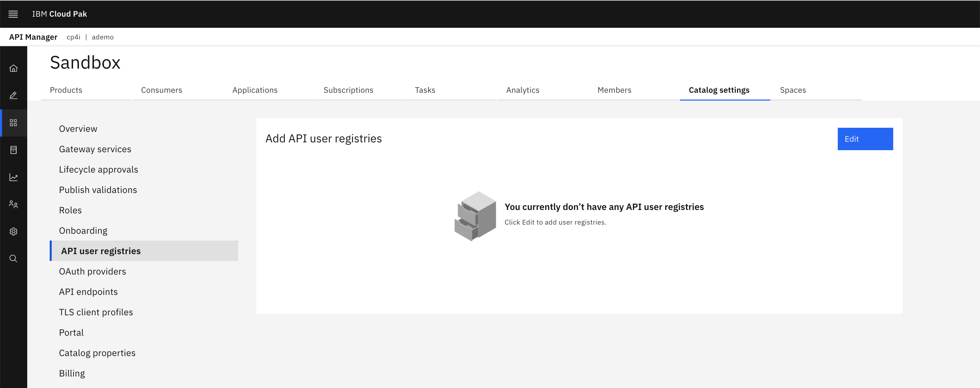Select the Consumers tab
This screenshot has height=388, width=980.
tap(161, 90)
